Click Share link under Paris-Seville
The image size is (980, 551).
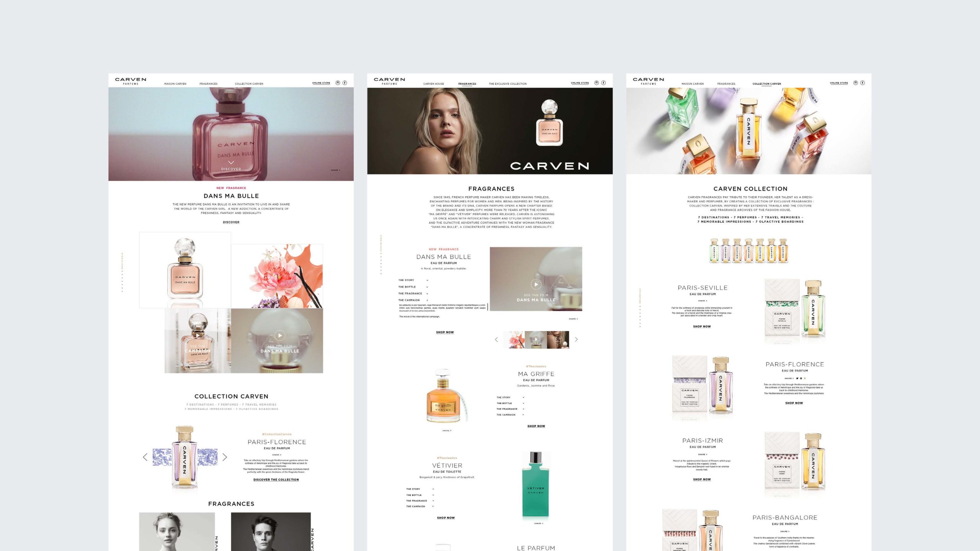(x=702, y=301)
